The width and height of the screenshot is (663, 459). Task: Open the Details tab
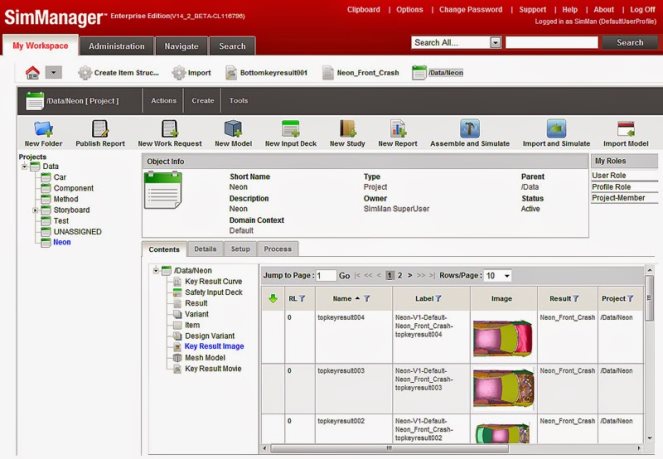click(205, 249)
